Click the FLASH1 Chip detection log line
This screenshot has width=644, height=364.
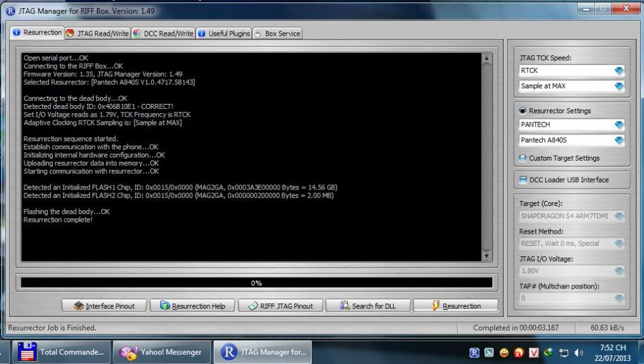click(x=180, y=187)
